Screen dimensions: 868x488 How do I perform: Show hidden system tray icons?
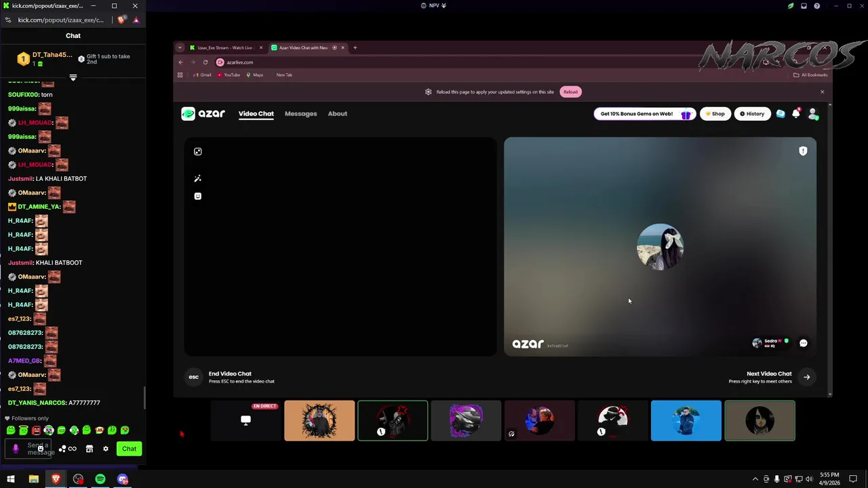tap(755, 480)
